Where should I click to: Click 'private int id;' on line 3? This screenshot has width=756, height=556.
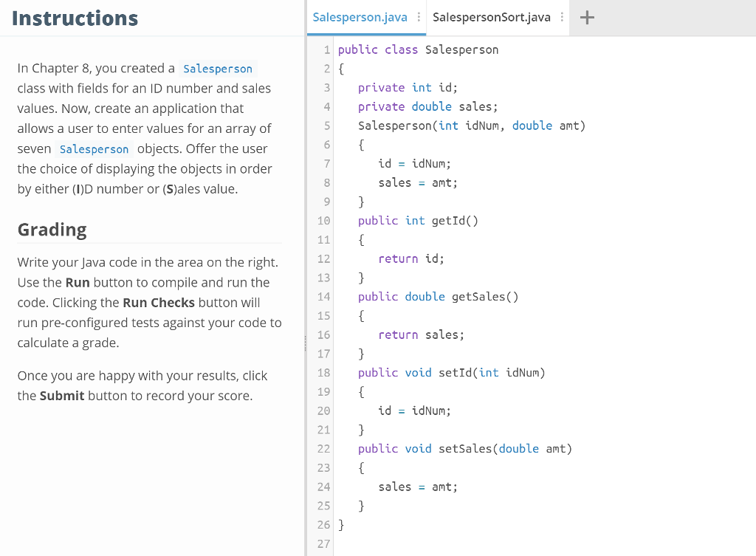point(408,88)
